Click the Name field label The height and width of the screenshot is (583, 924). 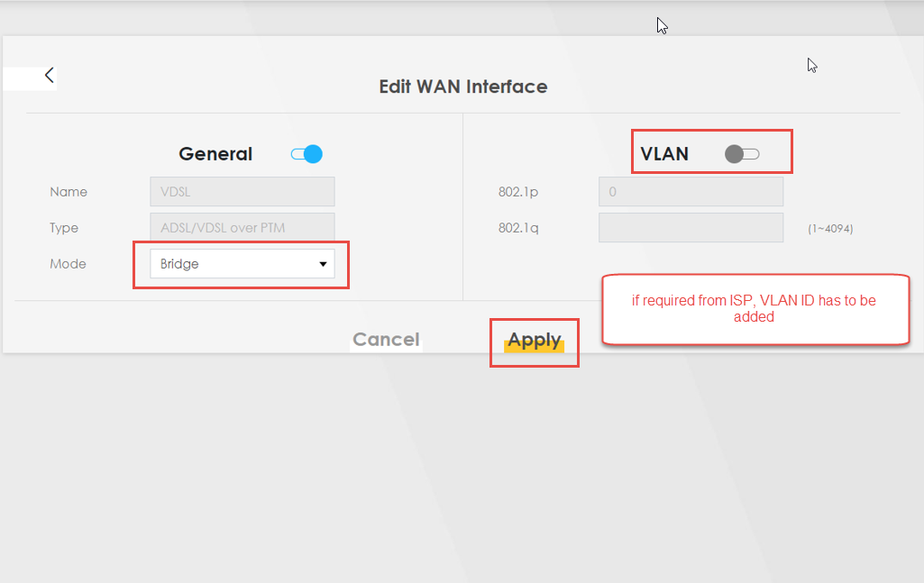pos(69,192)
